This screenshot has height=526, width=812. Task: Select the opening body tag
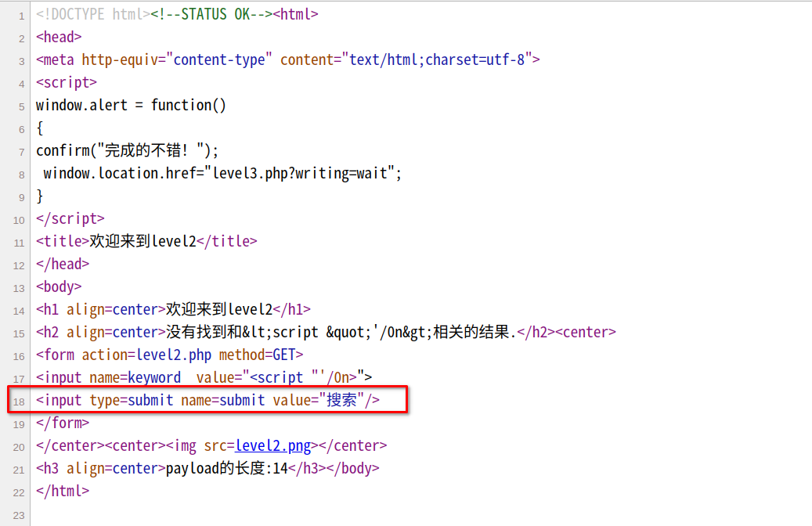59,286
